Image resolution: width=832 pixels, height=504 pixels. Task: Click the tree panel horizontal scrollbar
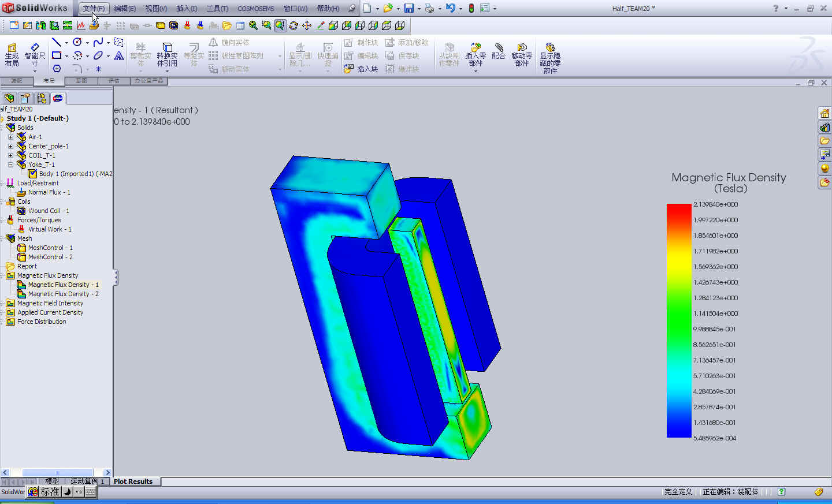(x=57, y=472)
